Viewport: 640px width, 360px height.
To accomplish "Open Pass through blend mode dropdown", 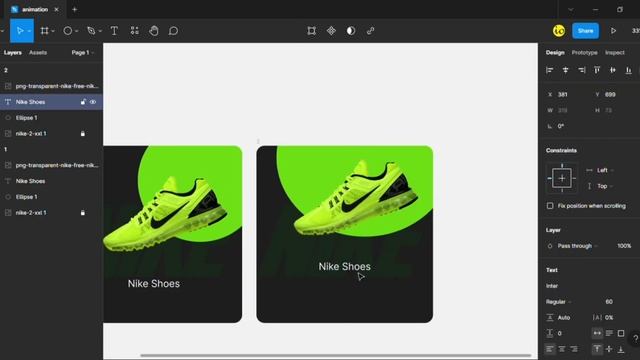I will pos(577,246).
